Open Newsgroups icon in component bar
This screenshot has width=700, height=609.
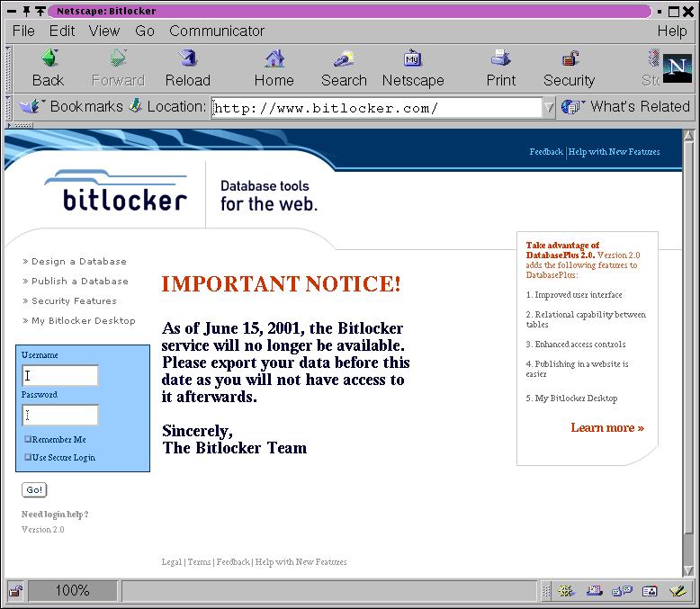tap(623, 591)
